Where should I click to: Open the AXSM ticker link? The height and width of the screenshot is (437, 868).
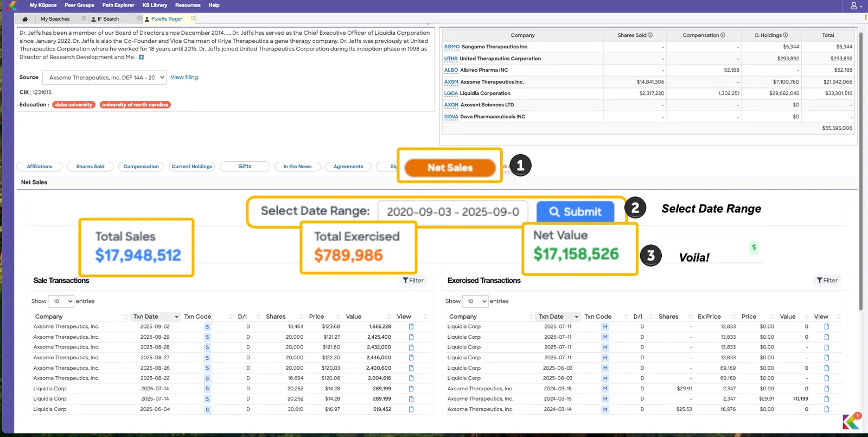[x=451, y=82]
